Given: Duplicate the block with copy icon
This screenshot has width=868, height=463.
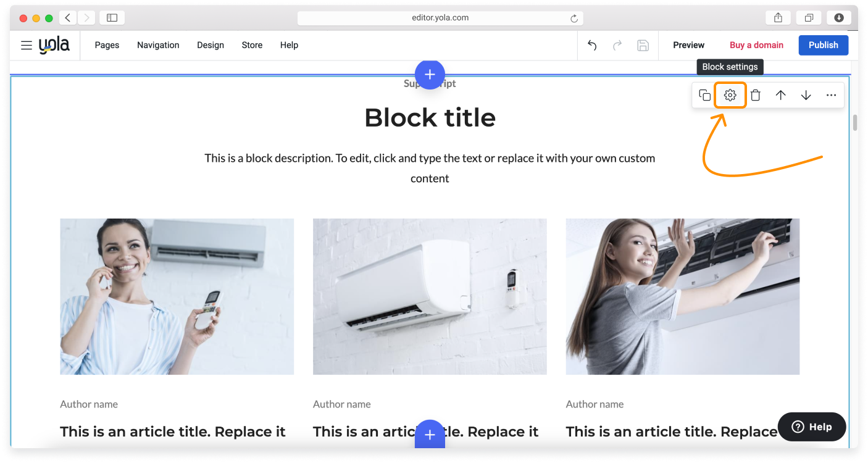Looking at the screenshot, I should (x=704, y=95).
